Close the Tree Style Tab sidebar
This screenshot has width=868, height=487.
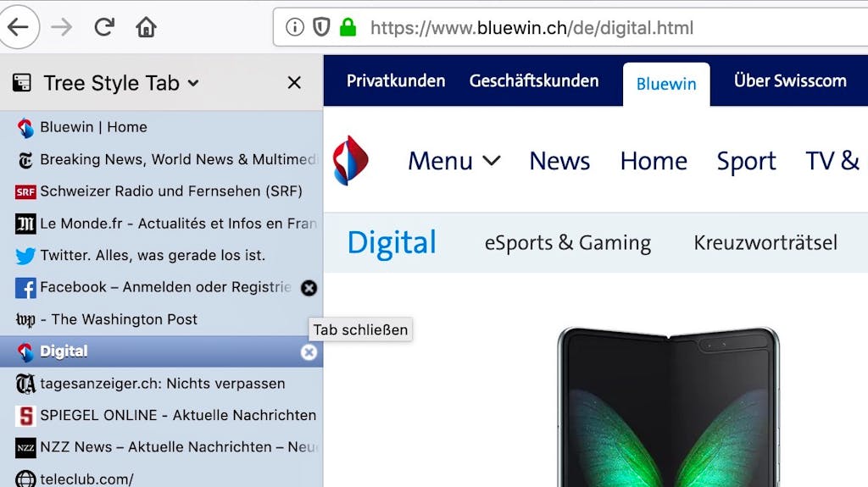[294, 83]
